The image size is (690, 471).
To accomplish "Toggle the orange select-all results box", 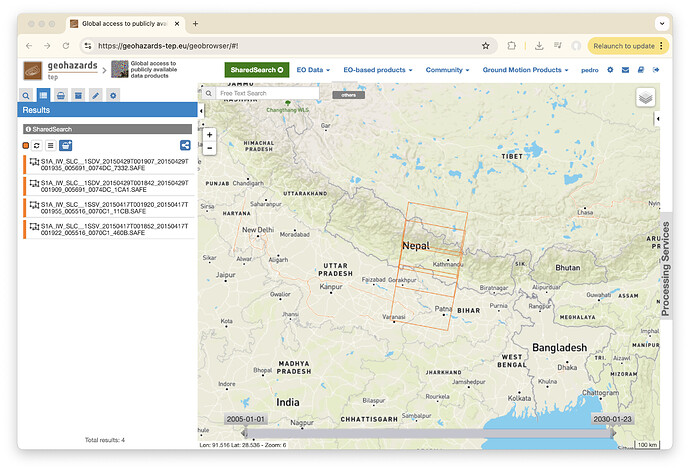I will click(26, 145).
